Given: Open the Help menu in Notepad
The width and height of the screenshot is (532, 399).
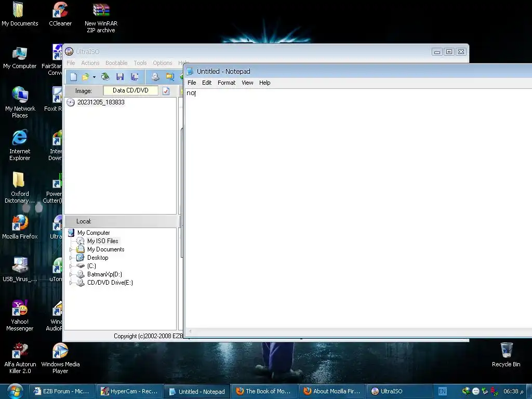Looking at the screenshot, I should (x=264, y=83).
